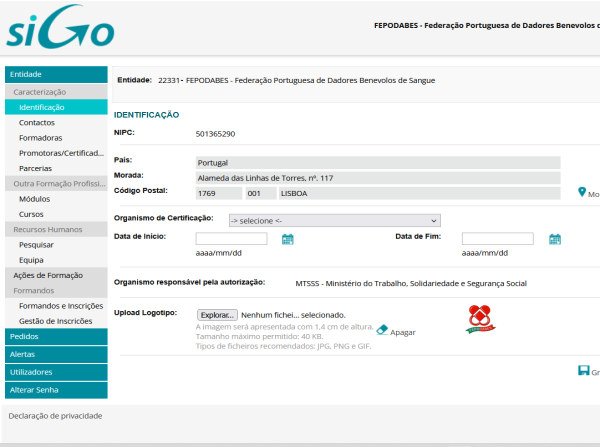Viewport: 600px width, 447px height.
Task: Click the Data de Fim input field
Action: 497,239
